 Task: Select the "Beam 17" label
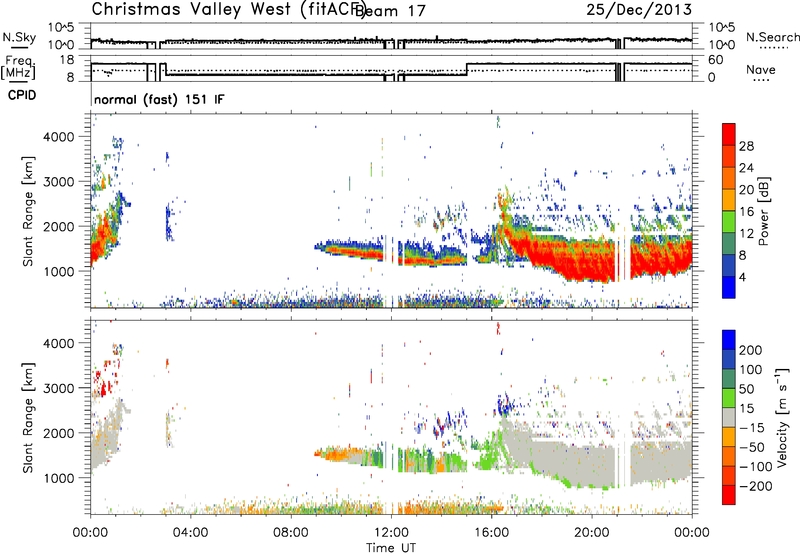tap(389, 11)
